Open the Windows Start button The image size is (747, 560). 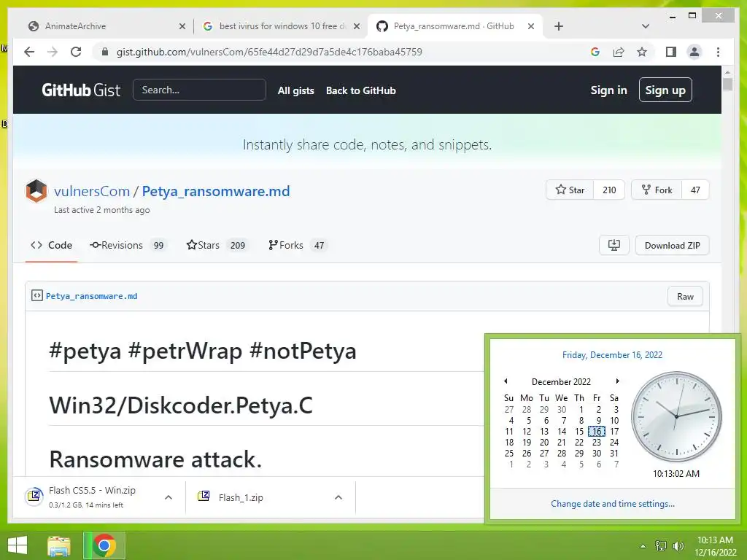18,545
